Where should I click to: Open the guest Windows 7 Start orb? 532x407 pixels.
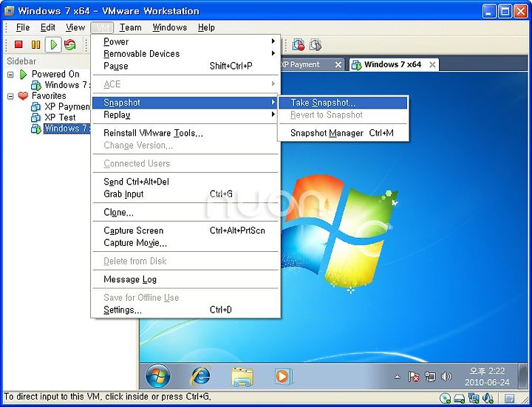(158, 376)
